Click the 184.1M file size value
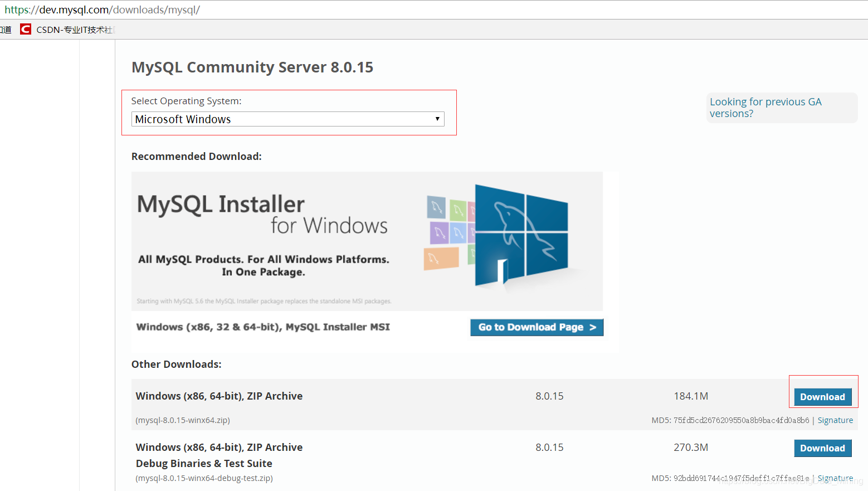The image size is (868, 491). (x=691, y=396)
